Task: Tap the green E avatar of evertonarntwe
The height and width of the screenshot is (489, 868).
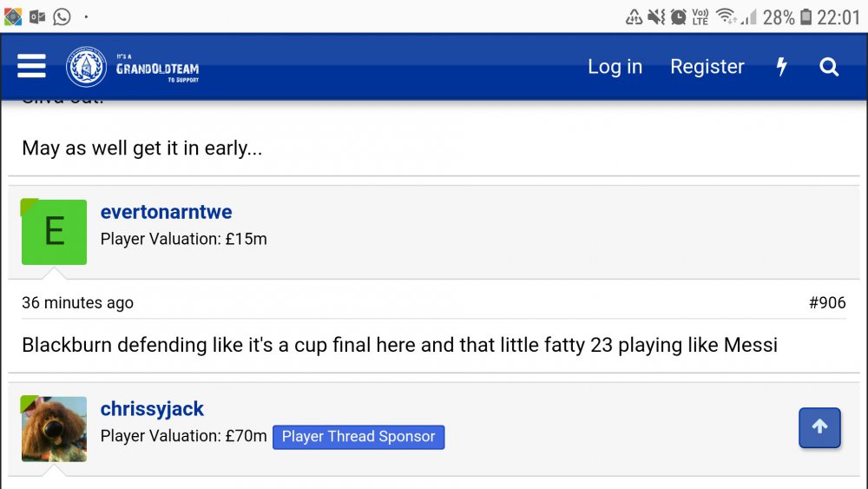Action: (54, 232)
